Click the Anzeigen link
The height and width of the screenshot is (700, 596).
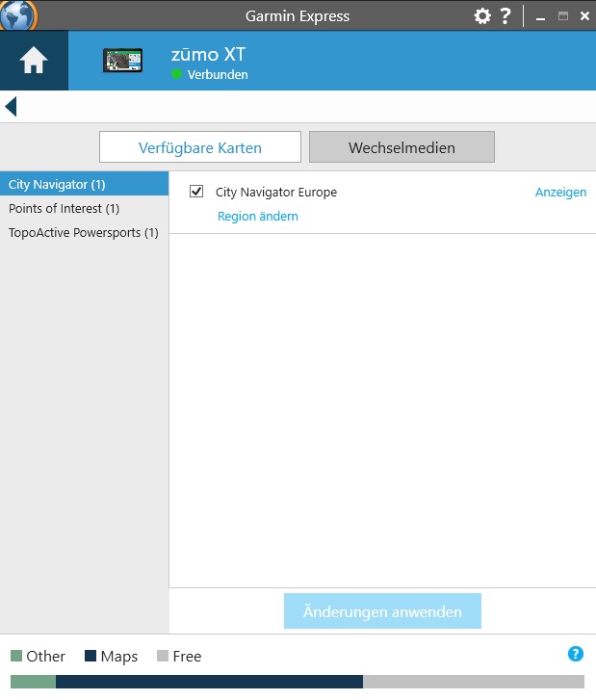pos(560,192)
